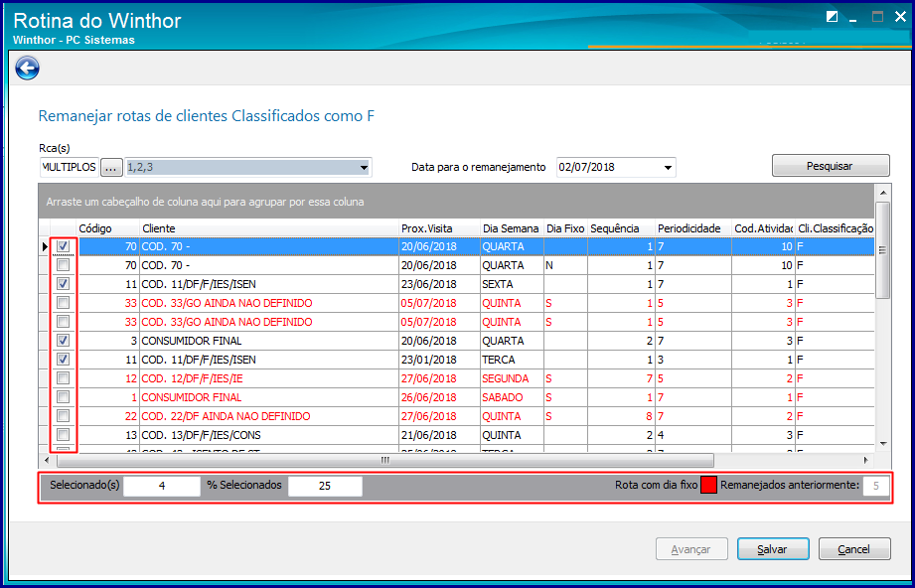Viewport: 915px width, 588px height.
Task: Click the 26/06/2018 Prox.Visita cell
Action: tap(440, 397)
